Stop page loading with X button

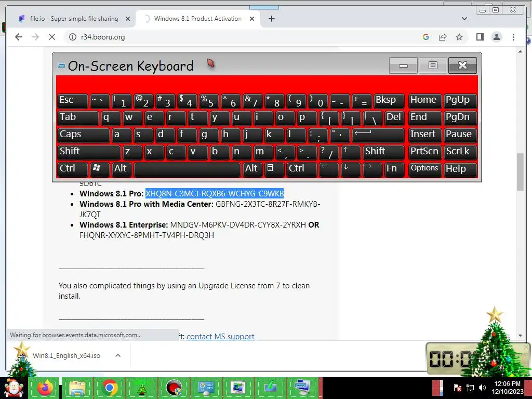pyautogui.click(x=51, y=37)
